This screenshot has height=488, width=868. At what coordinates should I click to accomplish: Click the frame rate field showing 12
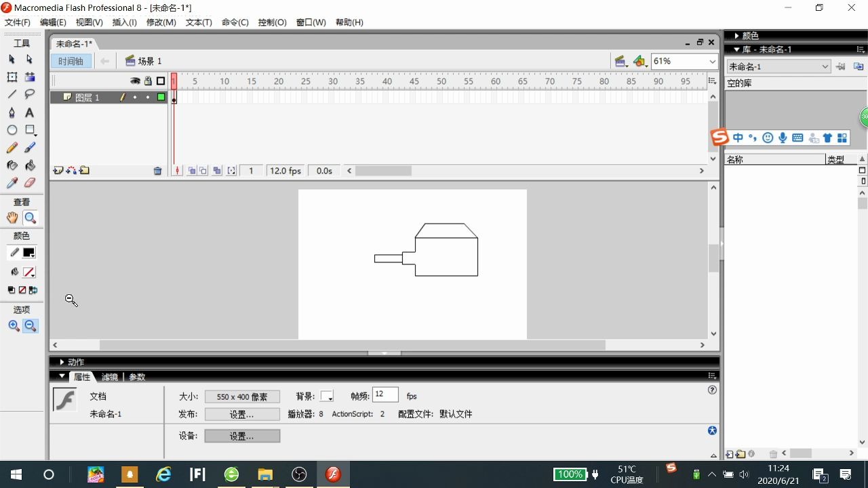pos(385,394)
